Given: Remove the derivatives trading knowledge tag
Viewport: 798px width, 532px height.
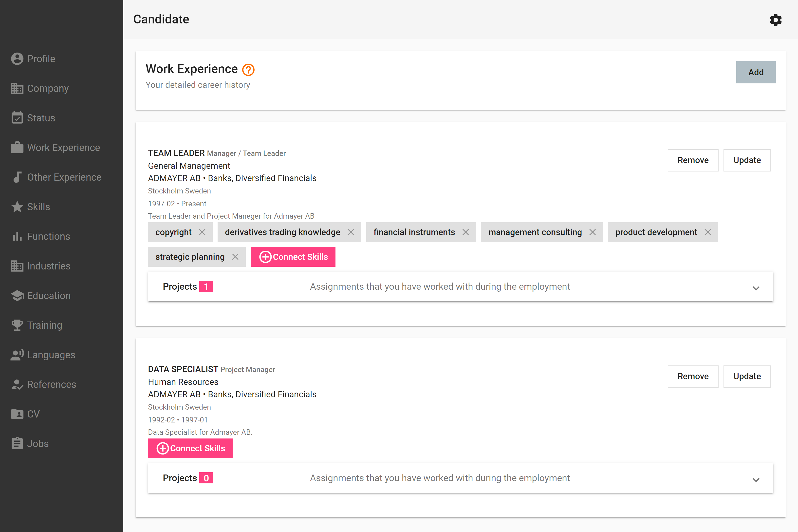Looking at the screenshot, I should [351, 232].
